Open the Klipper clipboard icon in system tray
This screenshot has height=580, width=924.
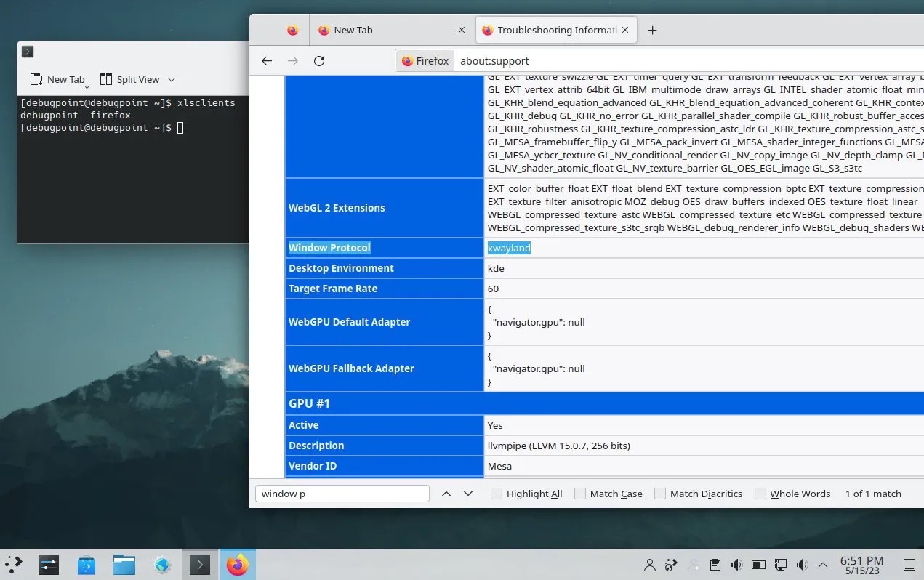point(715,565)
